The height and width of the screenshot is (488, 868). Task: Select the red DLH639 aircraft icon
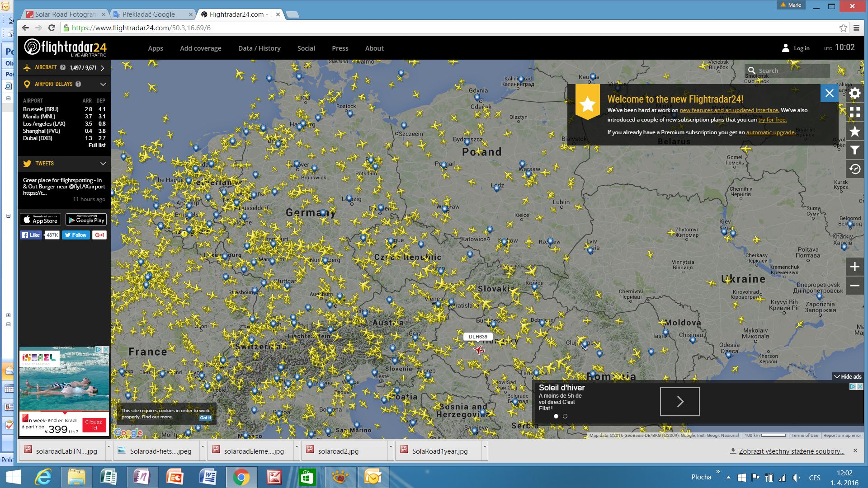(479, 350)
